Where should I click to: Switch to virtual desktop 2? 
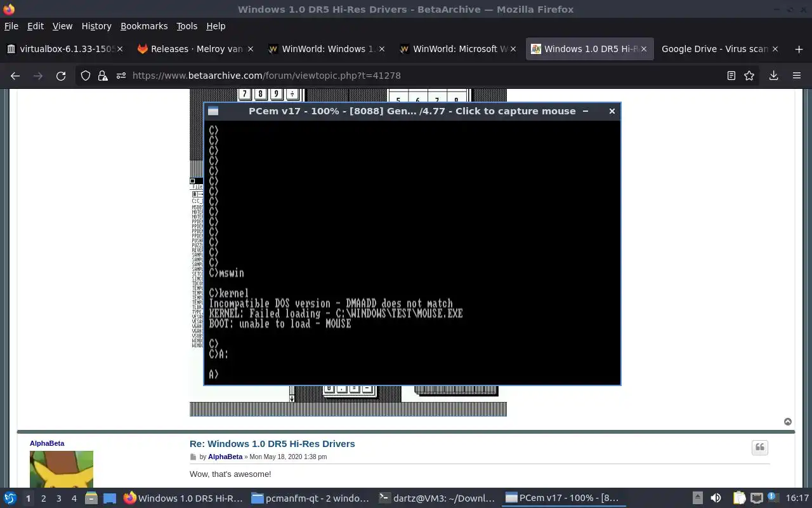(43, 498)
